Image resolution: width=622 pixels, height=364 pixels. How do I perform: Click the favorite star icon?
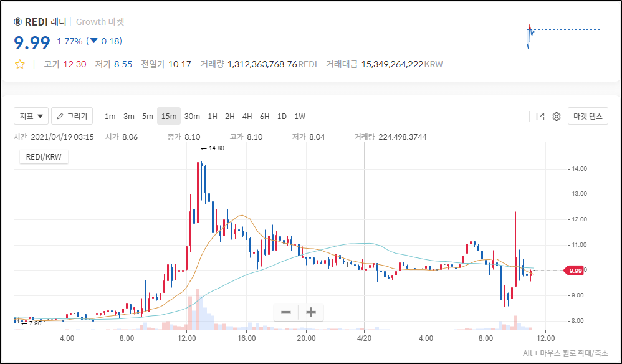pos(19,64)
